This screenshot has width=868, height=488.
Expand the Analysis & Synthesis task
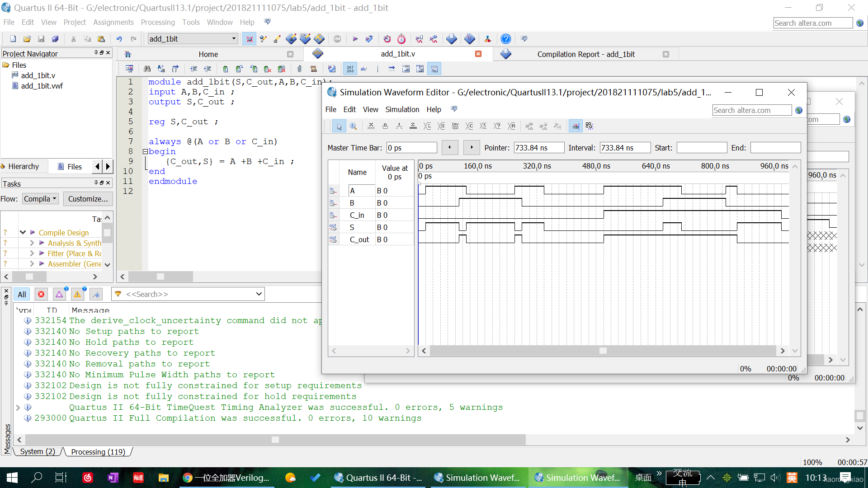[32, 243]
